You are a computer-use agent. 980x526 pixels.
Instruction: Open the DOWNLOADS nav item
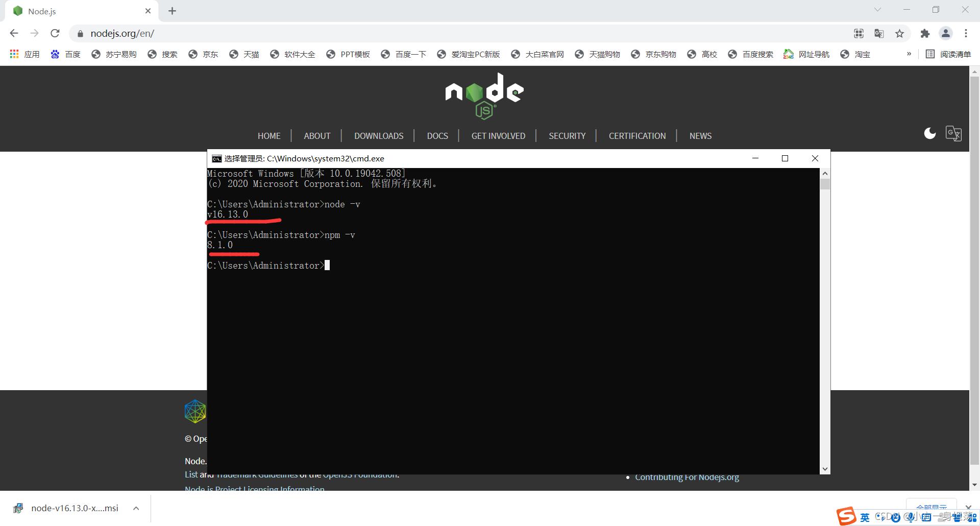379,136
